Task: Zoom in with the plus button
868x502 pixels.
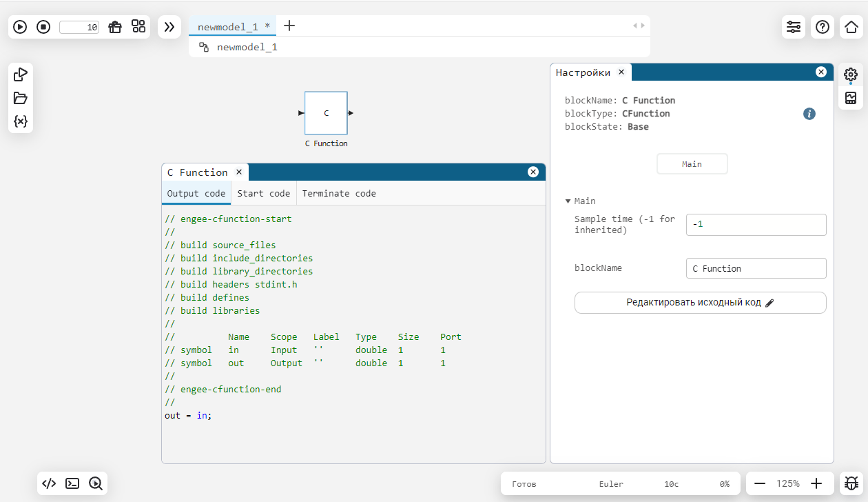Action: tap(816, 483)
